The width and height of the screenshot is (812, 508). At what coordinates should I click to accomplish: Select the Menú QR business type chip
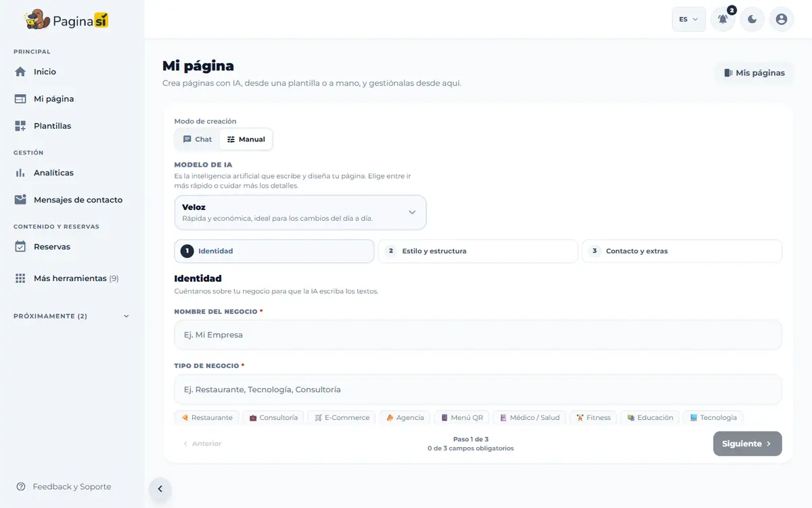point(461,417)
